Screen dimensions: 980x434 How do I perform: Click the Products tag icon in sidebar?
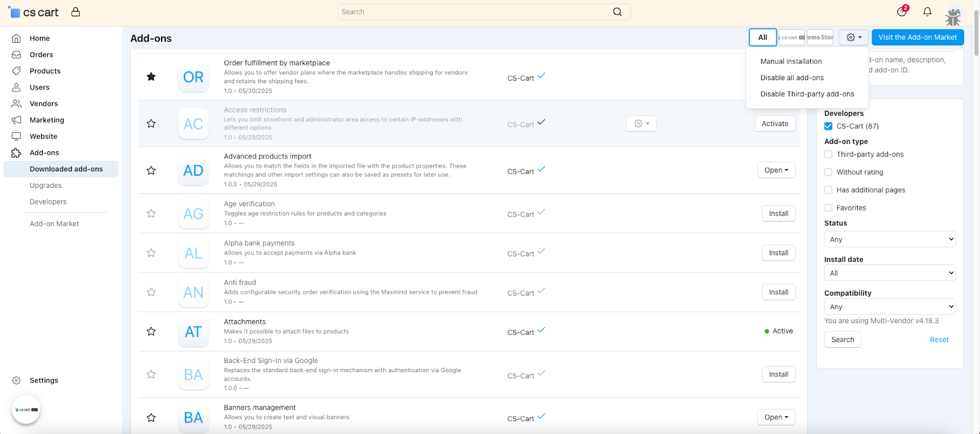pos(17,71)
